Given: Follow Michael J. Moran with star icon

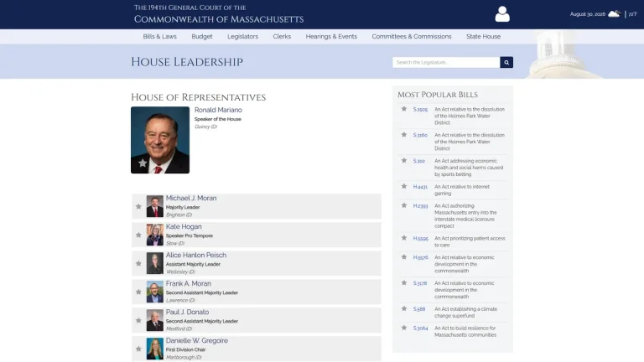Looking at the screenshot, I should (138, 206).
